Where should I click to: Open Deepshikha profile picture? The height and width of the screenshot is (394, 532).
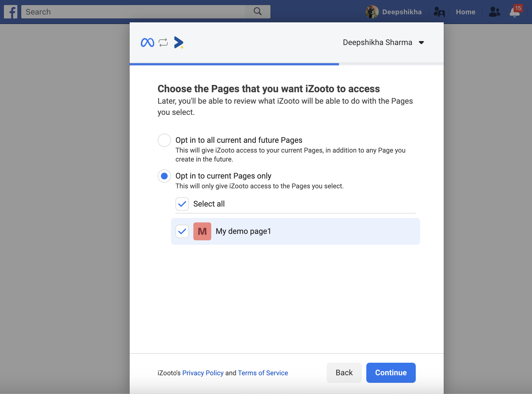[372, 12]
